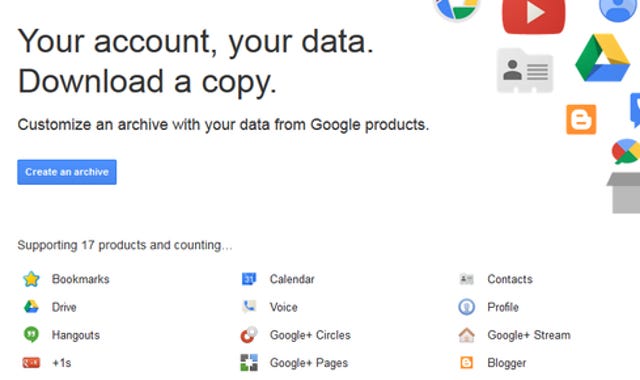
Task: Click the Hangouts product label
Action: point(76,335)
